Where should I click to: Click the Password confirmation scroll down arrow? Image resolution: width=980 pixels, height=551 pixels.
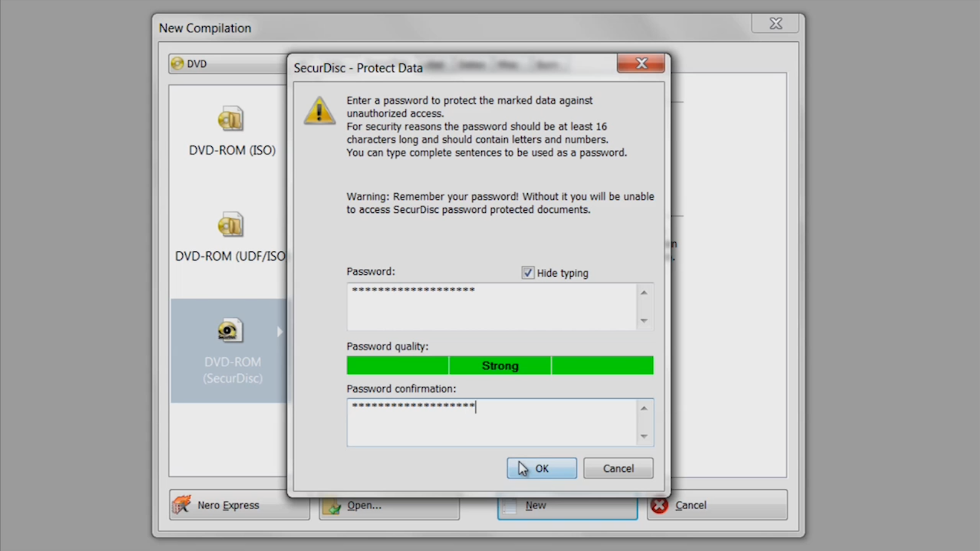(644, 436)
